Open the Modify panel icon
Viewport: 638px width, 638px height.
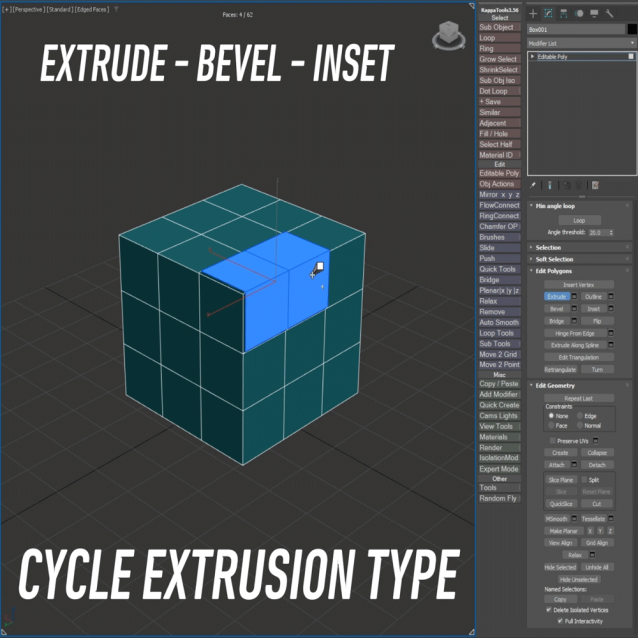pos(548,13)
